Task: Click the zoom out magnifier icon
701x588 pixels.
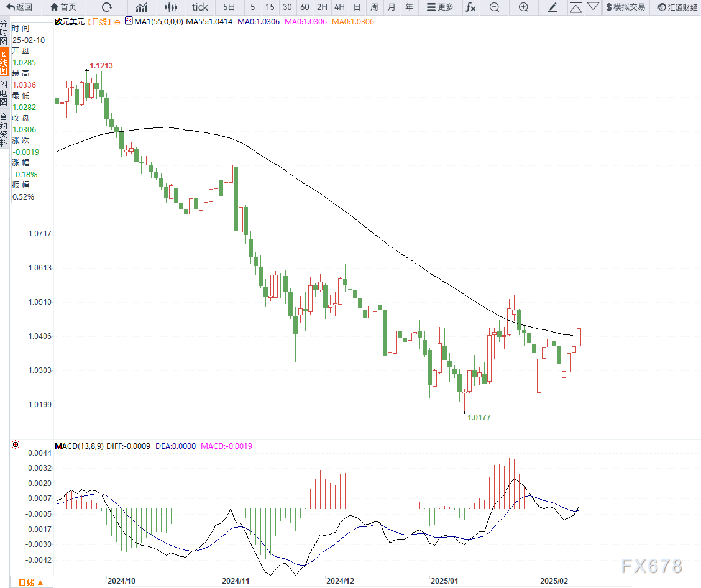Action: [494, 7]
